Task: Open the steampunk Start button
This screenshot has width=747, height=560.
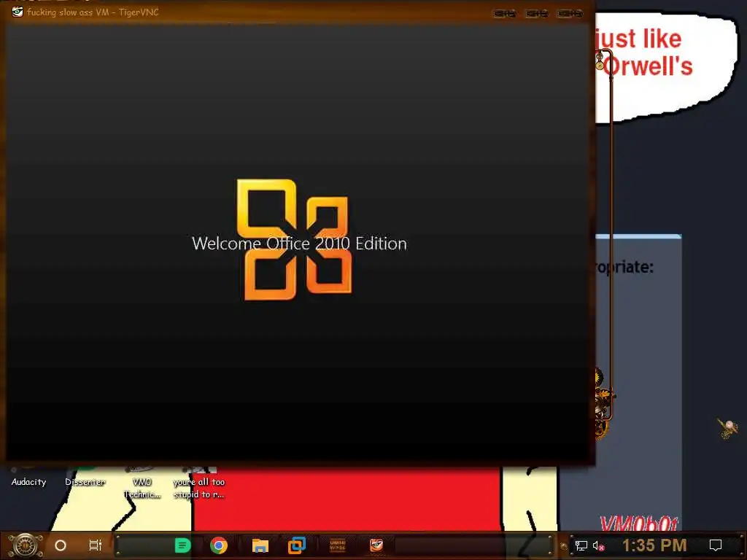Action: pos(25,545)
